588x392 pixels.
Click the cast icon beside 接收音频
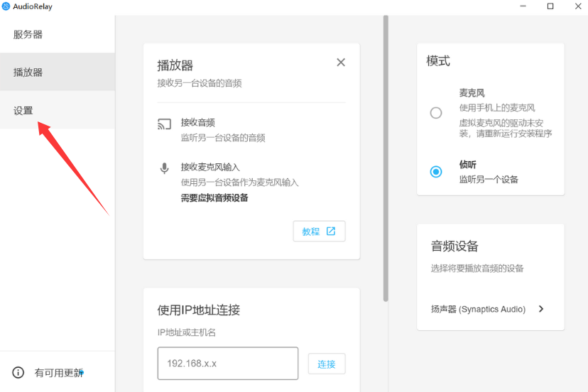coord(164,124)
